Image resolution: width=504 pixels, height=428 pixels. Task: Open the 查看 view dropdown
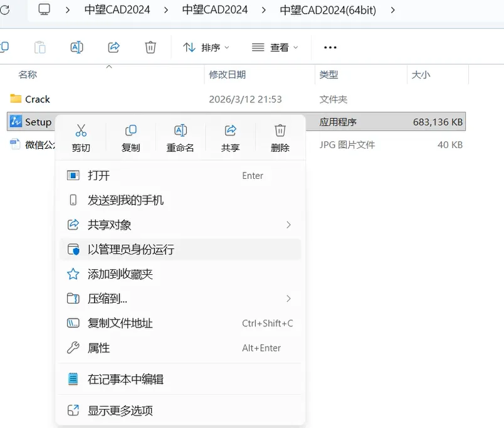pyautogui.click(x=275, y=47)
